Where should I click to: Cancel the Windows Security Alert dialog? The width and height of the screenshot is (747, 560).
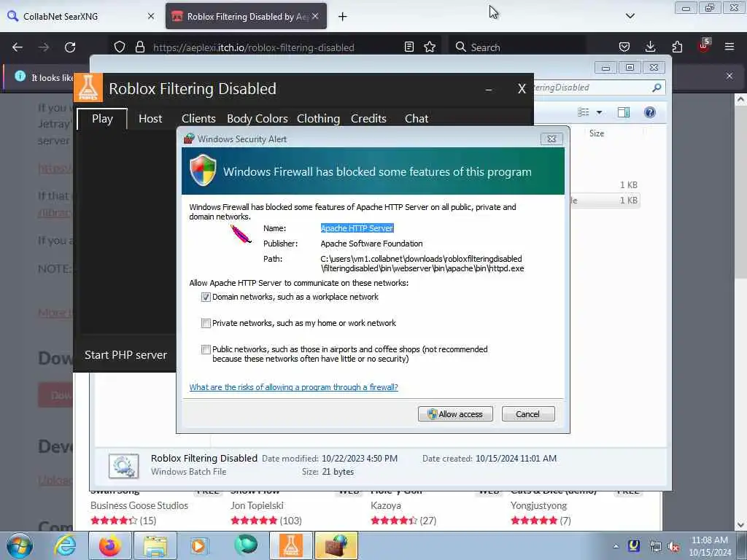click(528, 414)
